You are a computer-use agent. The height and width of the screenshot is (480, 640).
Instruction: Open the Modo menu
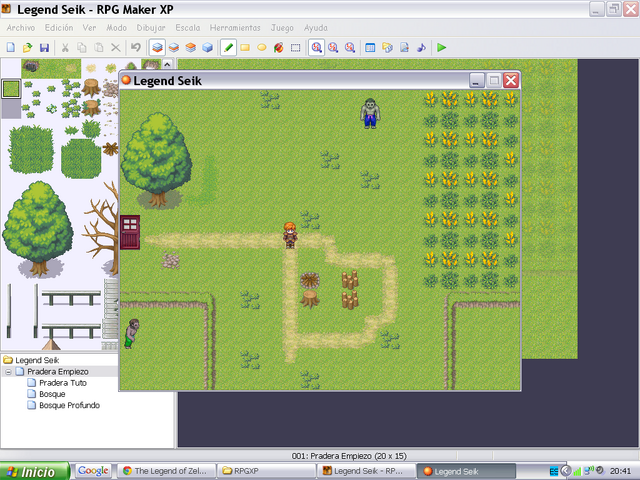116,28
